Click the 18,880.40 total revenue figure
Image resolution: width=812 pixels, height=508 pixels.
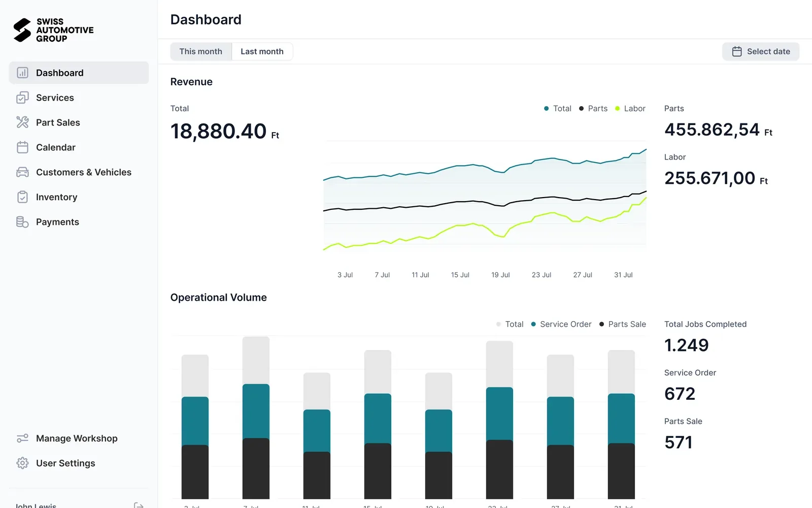click(x=225, y=131)
